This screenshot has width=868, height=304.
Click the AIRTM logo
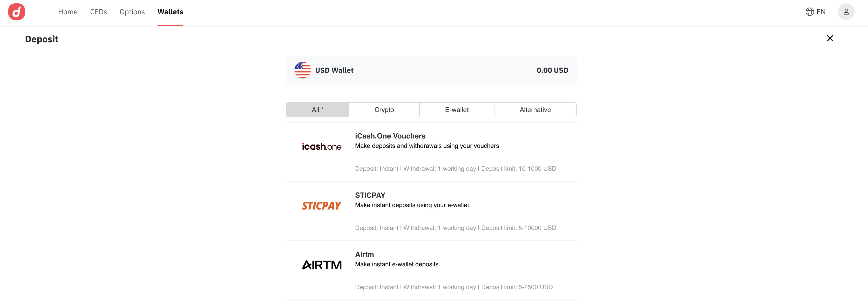click(321, 265)
